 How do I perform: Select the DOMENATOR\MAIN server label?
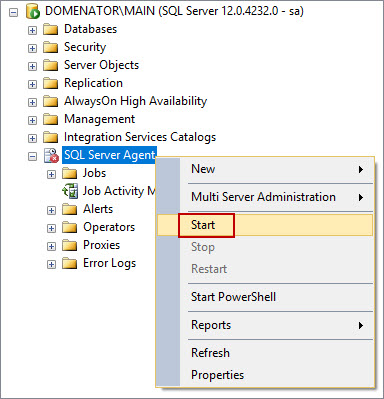174,11
